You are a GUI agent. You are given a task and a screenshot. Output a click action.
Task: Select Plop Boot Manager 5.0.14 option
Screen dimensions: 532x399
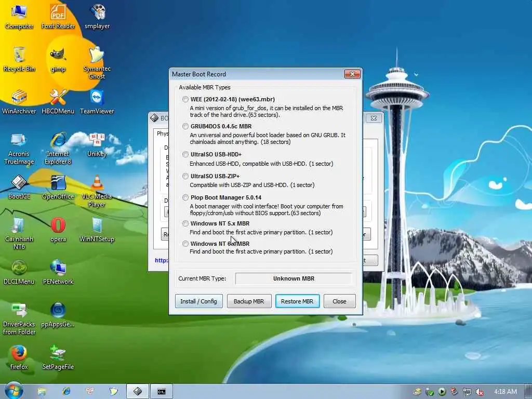[x=185, y=197]
